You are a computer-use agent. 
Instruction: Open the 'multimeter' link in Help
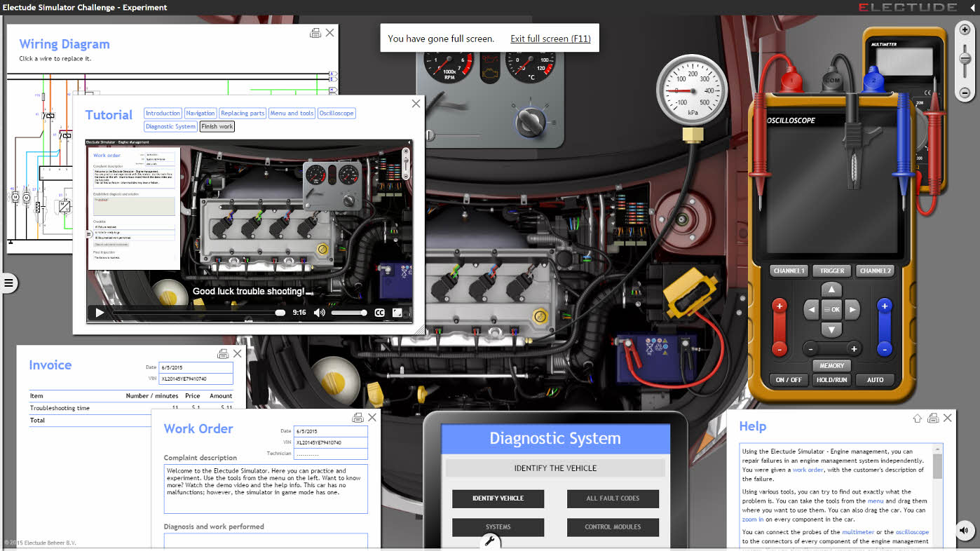pyautogui.click(x=858, y=532)
